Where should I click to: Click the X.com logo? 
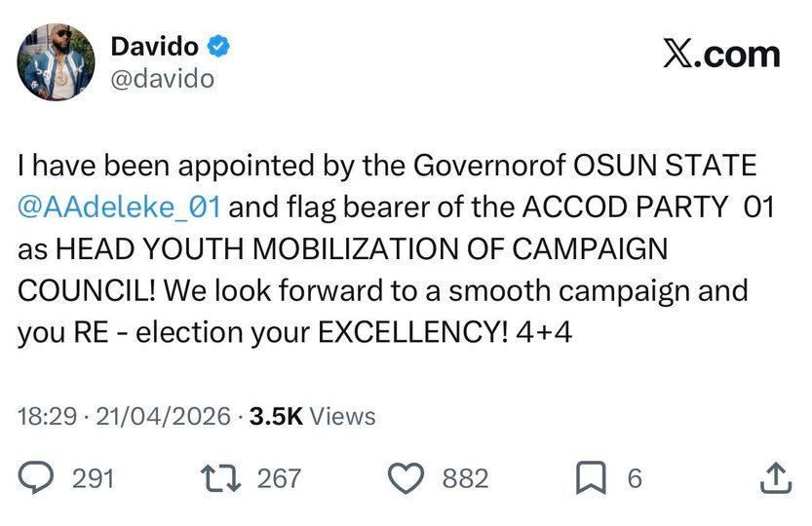point(720,54)
